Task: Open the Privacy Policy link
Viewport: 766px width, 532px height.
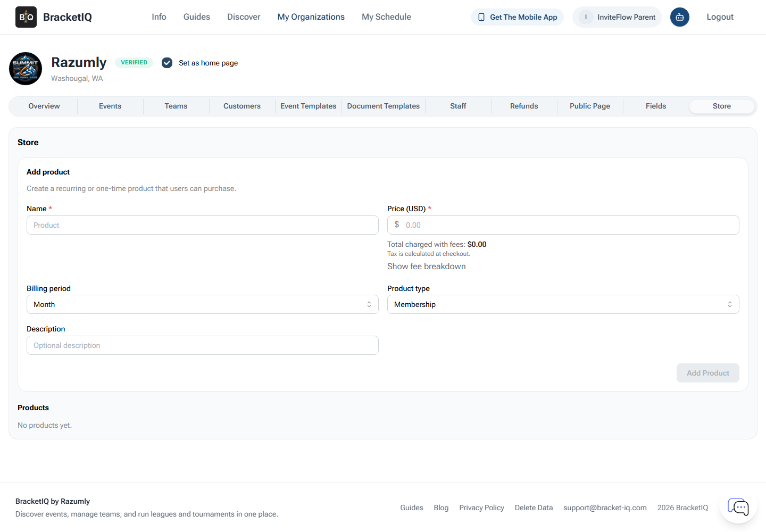Action: [x=482, y=508]
